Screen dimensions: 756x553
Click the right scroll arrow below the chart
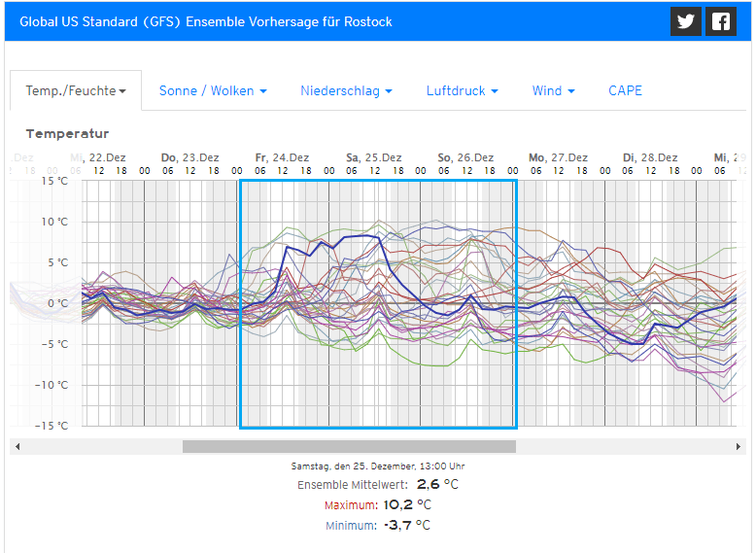(x=739, y=447)
